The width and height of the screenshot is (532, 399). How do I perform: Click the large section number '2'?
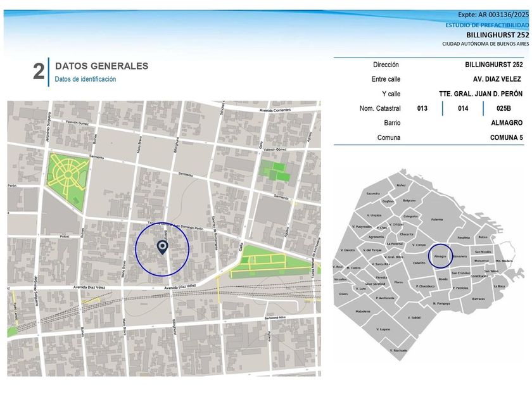(x=39, y=72)
